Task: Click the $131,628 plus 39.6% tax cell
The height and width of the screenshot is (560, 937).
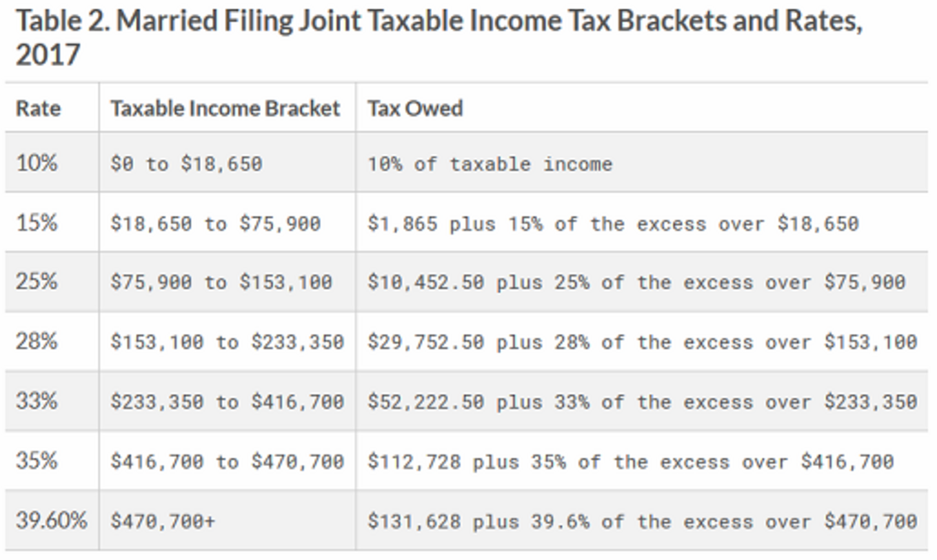Action: coord(641,521)
